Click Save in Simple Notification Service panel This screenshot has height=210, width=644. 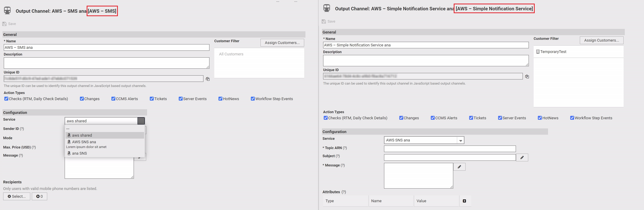click(x=329, y=21)
